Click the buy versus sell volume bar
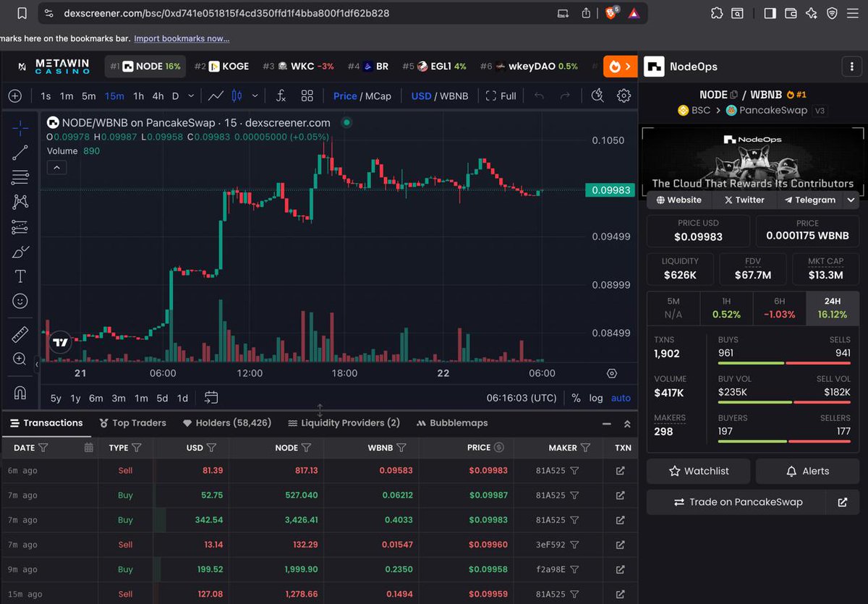 (783, 403)
